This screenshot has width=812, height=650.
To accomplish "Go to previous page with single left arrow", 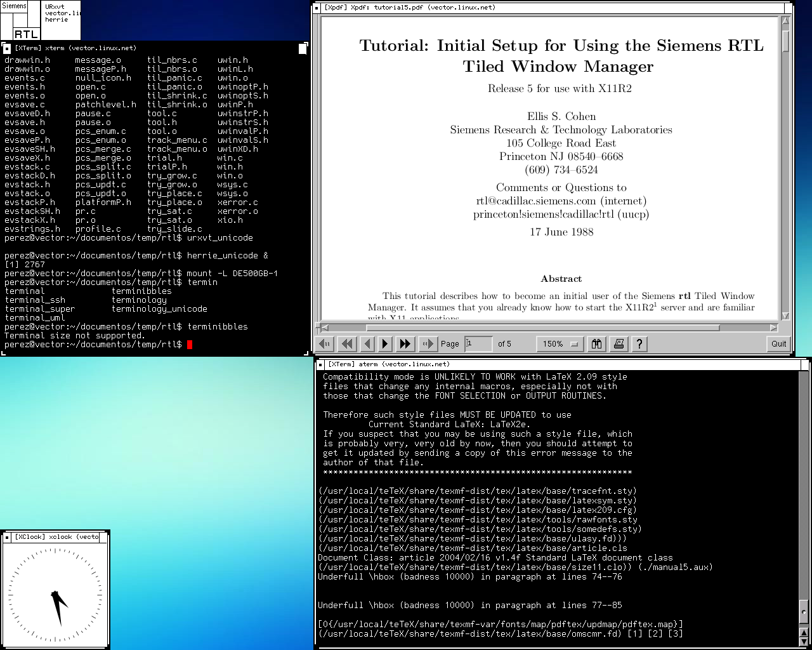I will (367, 344).
